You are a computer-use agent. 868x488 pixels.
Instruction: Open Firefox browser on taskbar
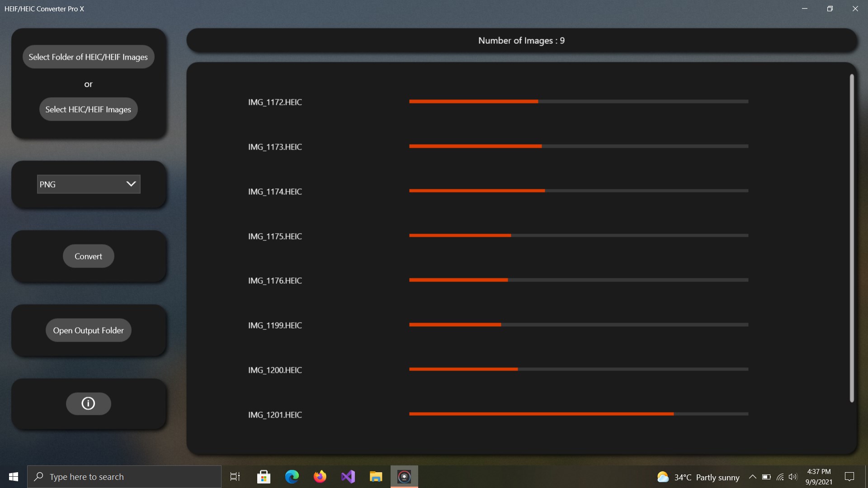pos(320,477)
